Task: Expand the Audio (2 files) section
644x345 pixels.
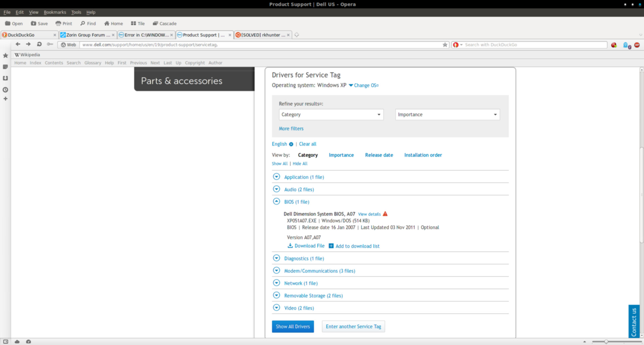Action: [276, 189]
